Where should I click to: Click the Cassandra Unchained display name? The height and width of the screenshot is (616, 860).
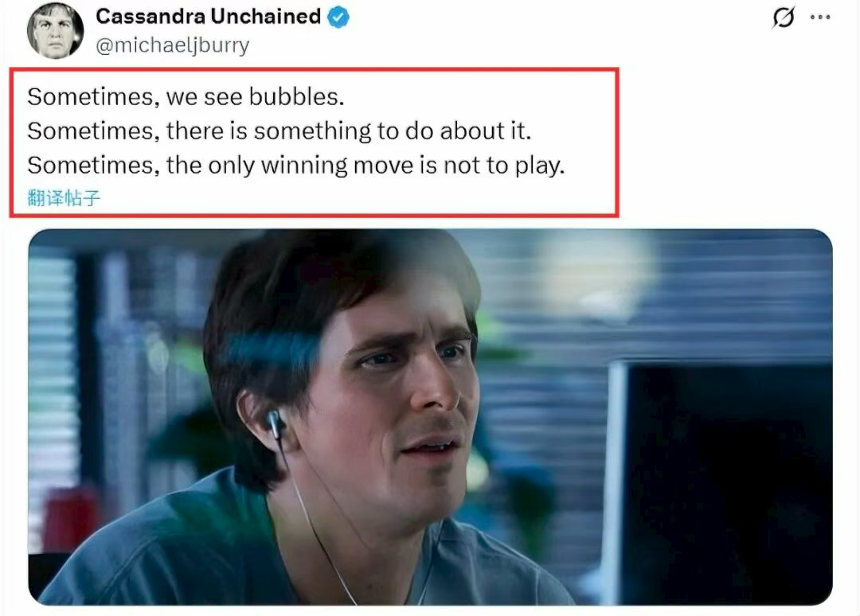pos(209,17)
